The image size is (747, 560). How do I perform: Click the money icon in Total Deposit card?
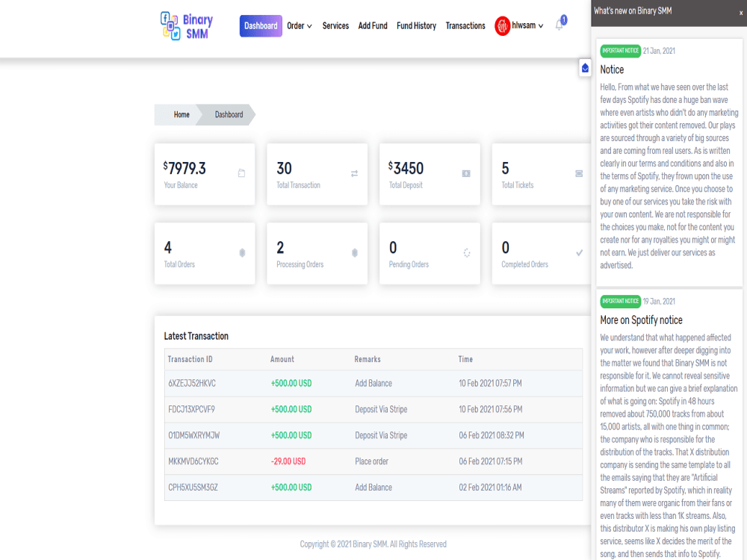pos(466,173)
